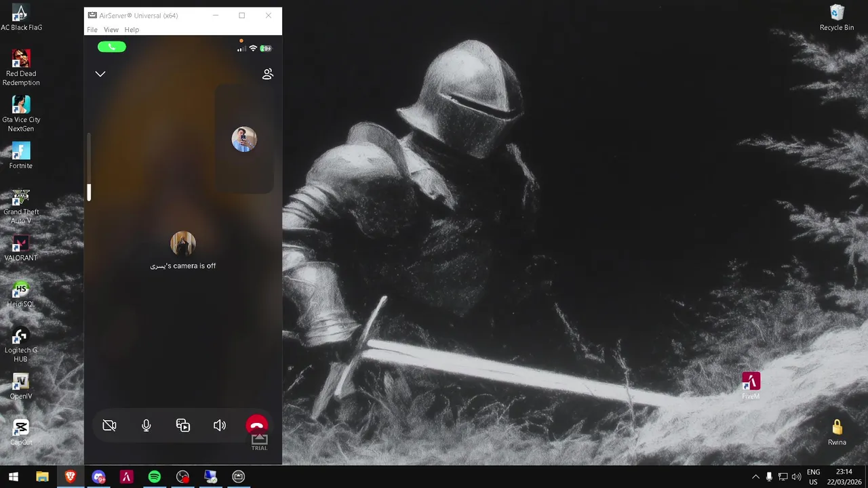Open the Windows Start menu
This screenshot has width=868, height=488.
14,477
